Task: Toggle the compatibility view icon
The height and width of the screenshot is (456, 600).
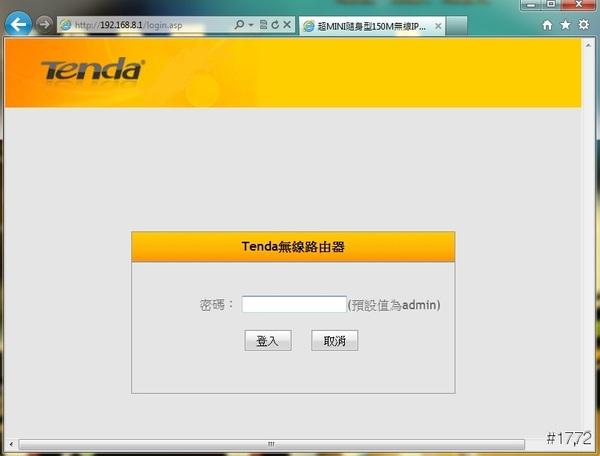Action: [263, 25]
